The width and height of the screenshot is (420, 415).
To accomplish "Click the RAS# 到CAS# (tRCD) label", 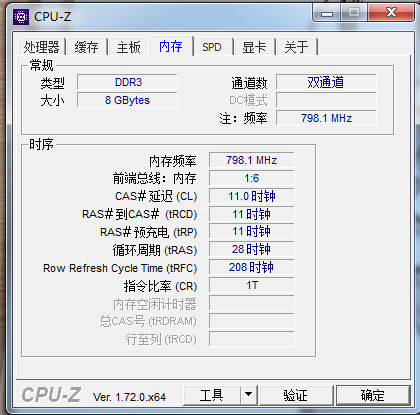I will click(x=140, y=214).
